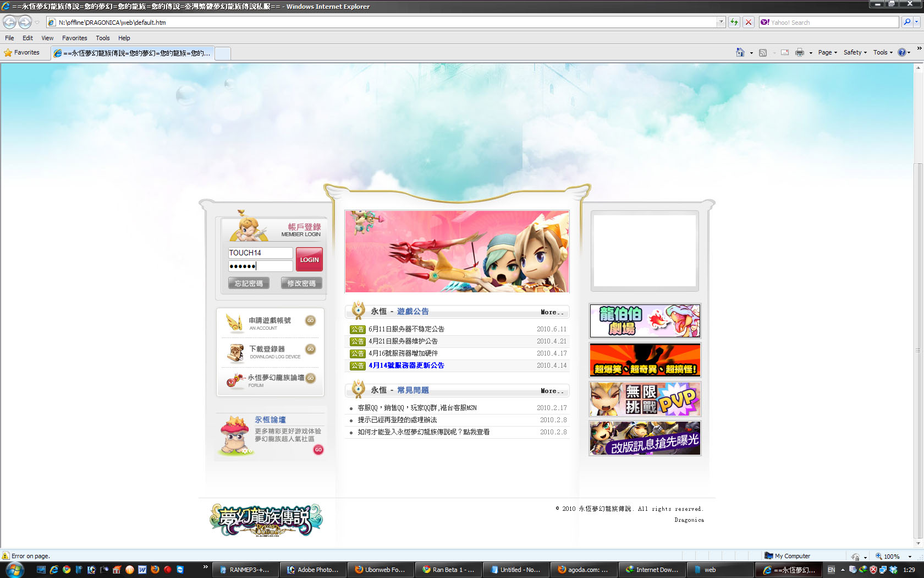Click the search magnifier icon beside Yahoo box
This screenshot has height=578, width=924.
coord(907,22)
